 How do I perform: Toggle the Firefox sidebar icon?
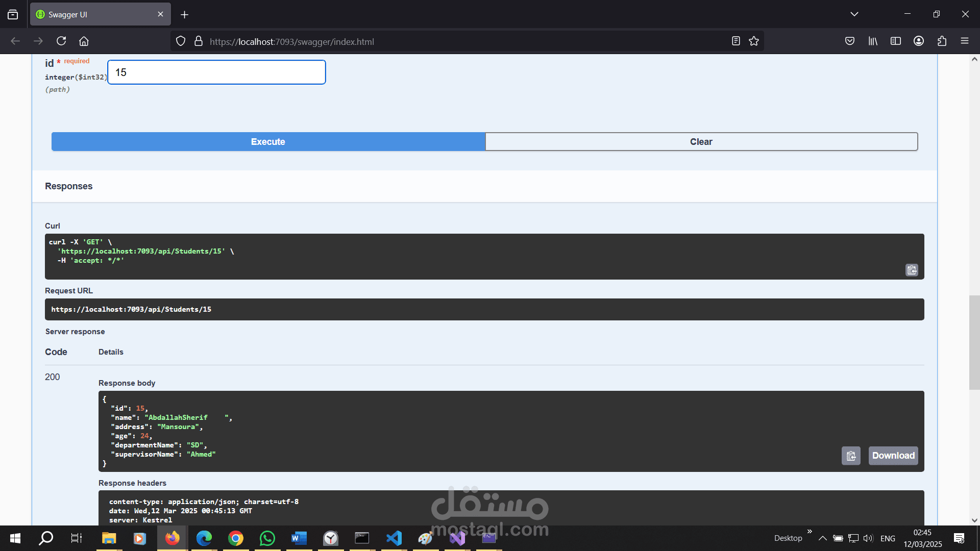coord(896,41)
